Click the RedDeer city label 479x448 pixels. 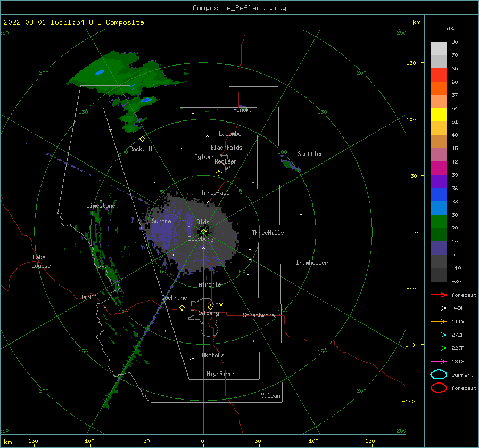pyautogui.click(x=226, y=161)
